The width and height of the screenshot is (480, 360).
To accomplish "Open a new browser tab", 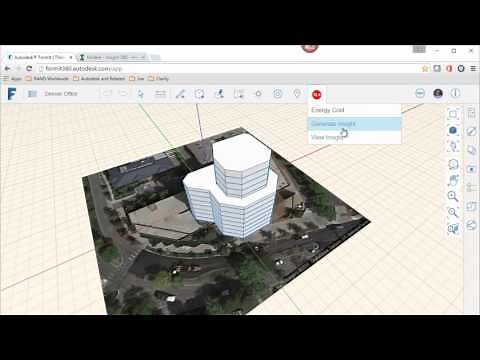I will click(x=155, y=57).
